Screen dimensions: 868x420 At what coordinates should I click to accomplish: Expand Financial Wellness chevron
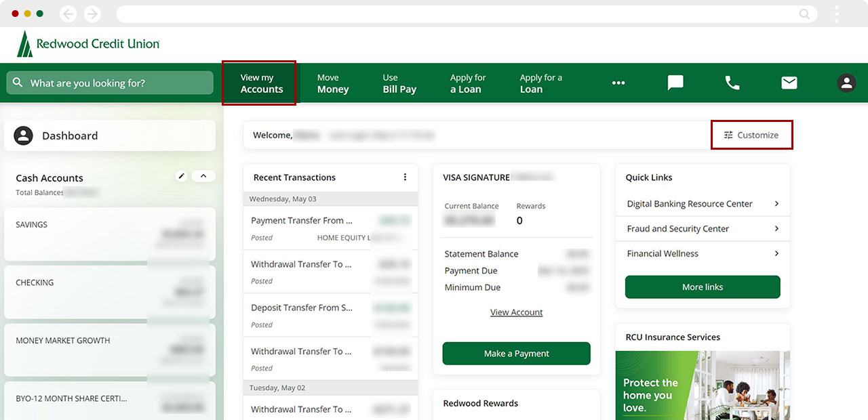coord(776,253)
